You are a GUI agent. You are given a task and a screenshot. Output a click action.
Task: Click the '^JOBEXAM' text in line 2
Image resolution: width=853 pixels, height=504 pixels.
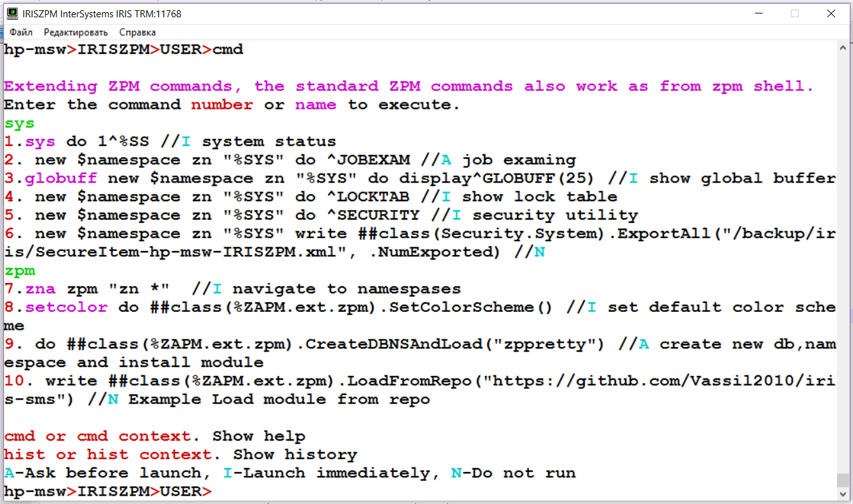pyautogui.click(x=369, y=160)
